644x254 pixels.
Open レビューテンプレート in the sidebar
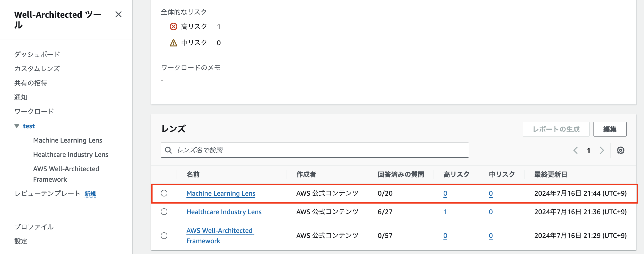click(47, 194)
